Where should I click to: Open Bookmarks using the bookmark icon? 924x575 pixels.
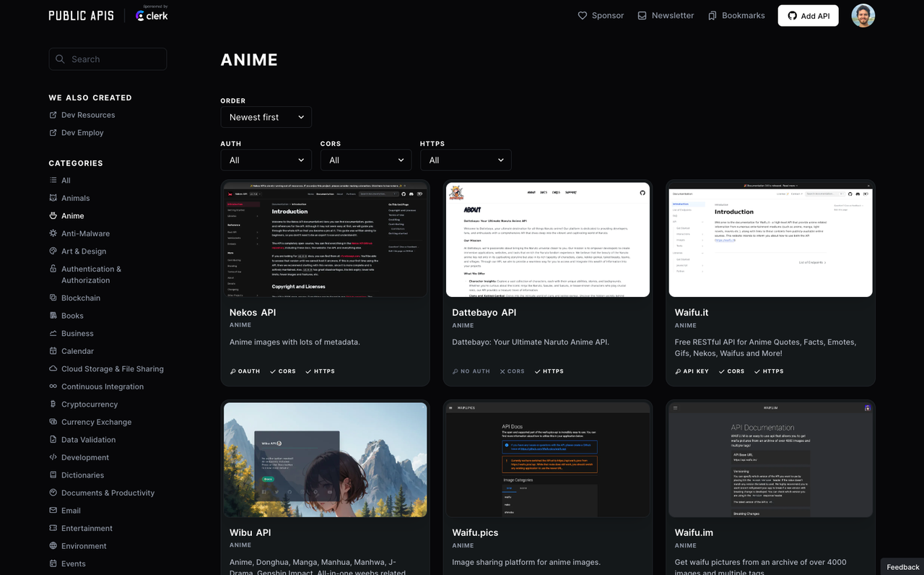710,14
